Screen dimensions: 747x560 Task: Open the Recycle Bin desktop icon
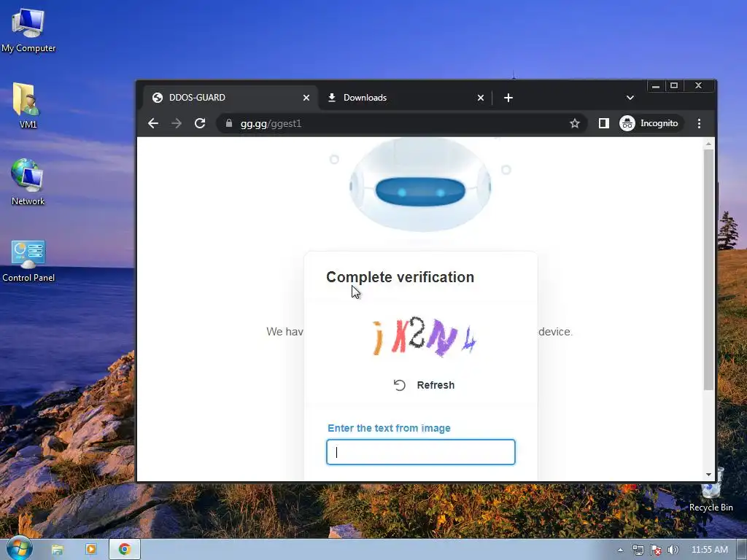click(x=711, y=489)
